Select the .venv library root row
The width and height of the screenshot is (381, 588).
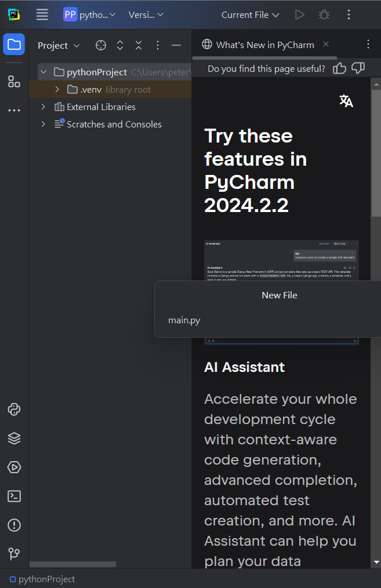pyautogui.click(x=110, y=90)
